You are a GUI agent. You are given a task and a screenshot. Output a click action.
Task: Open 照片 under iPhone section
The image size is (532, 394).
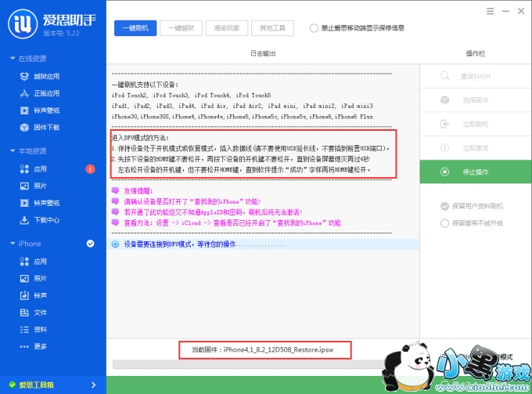[x=33, y=279]
